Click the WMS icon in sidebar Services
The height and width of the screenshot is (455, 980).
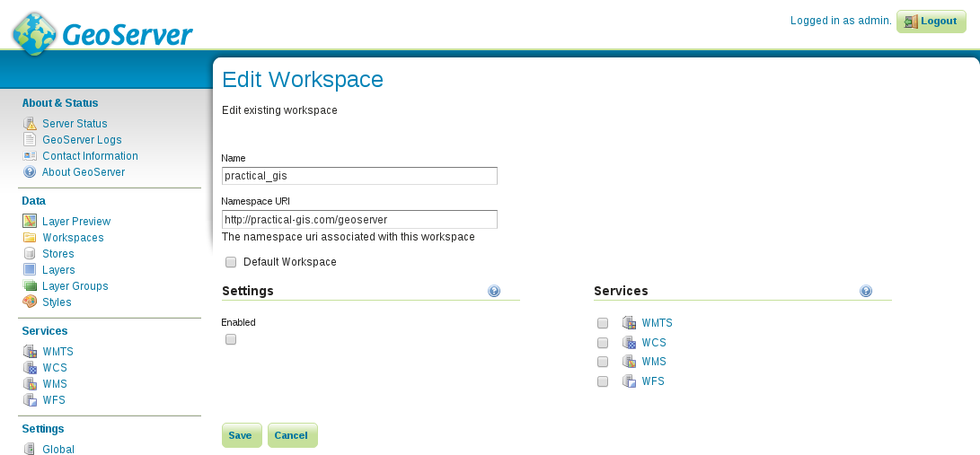[30, 384]
